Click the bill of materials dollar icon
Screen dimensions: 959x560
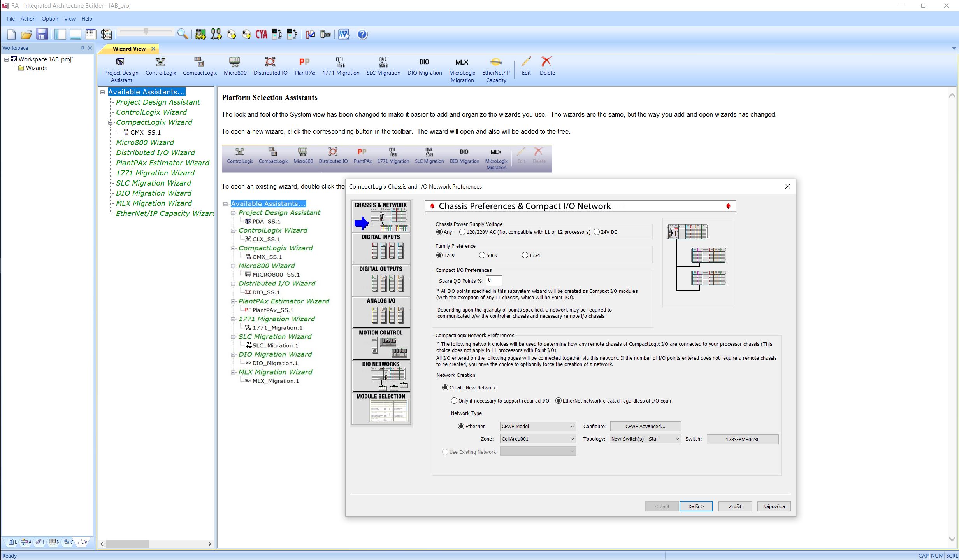pos(106,34)
